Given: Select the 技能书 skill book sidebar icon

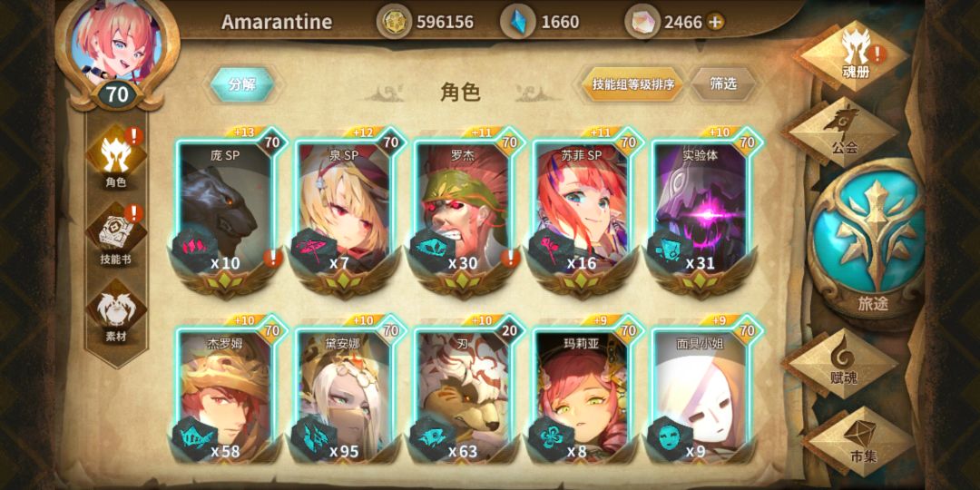Looking at the screenshot, I should 115,234.
